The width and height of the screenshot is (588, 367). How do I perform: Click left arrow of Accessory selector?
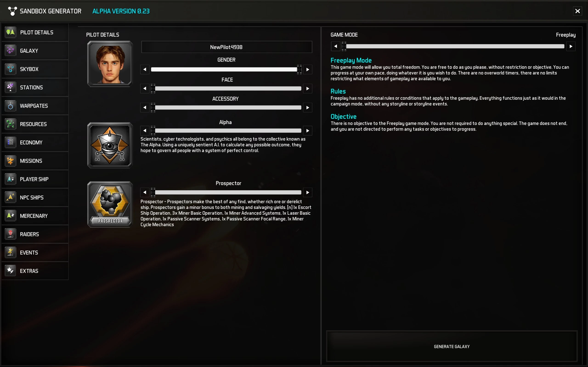[145, 107]
